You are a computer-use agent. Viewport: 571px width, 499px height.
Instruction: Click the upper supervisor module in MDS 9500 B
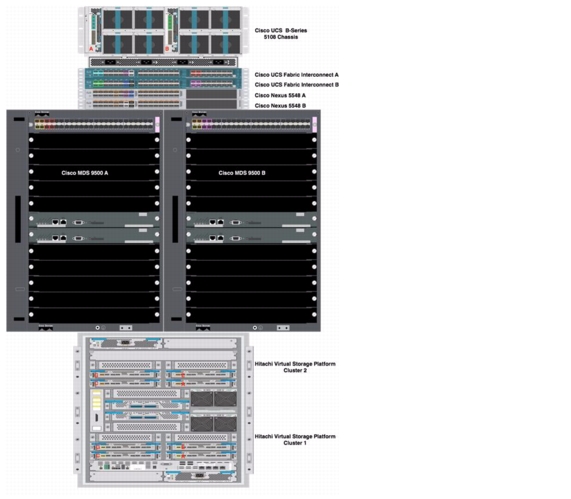coord(251,220)
